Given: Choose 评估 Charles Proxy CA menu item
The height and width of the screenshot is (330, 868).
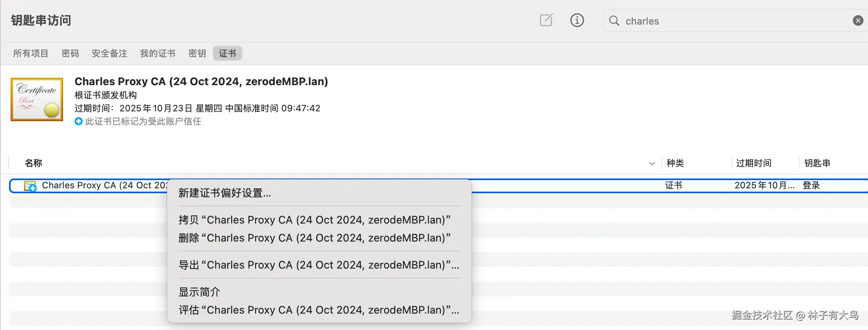Looking at the screenshot, I should tap(318, 310).
